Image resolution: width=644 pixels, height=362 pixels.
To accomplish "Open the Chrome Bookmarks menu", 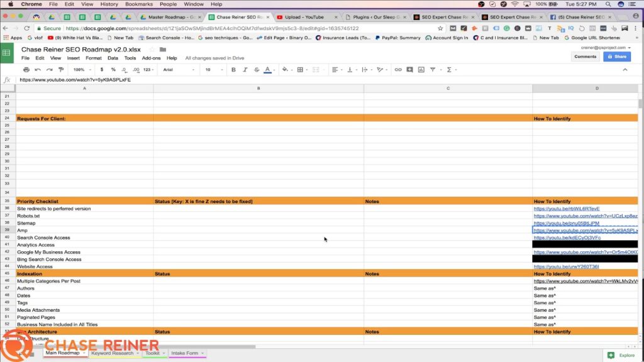I will click(x=138, y=4).
